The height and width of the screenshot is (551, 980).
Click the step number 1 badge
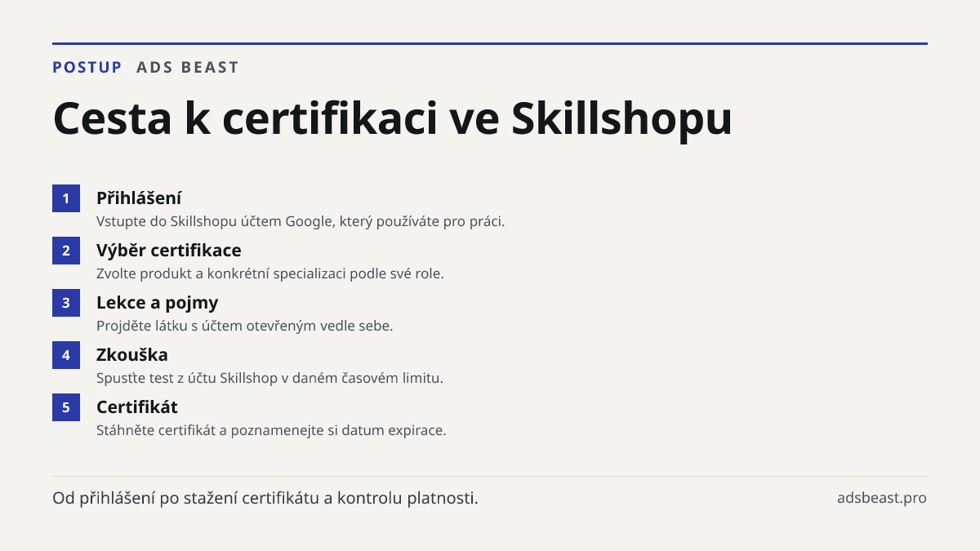66,198
